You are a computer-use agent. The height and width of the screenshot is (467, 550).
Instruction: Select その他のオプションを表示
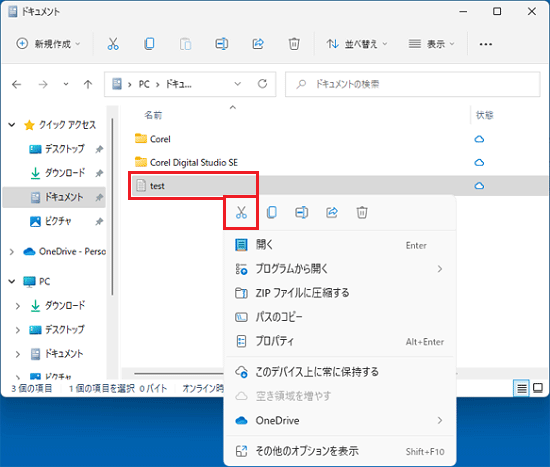pos(340,451)
